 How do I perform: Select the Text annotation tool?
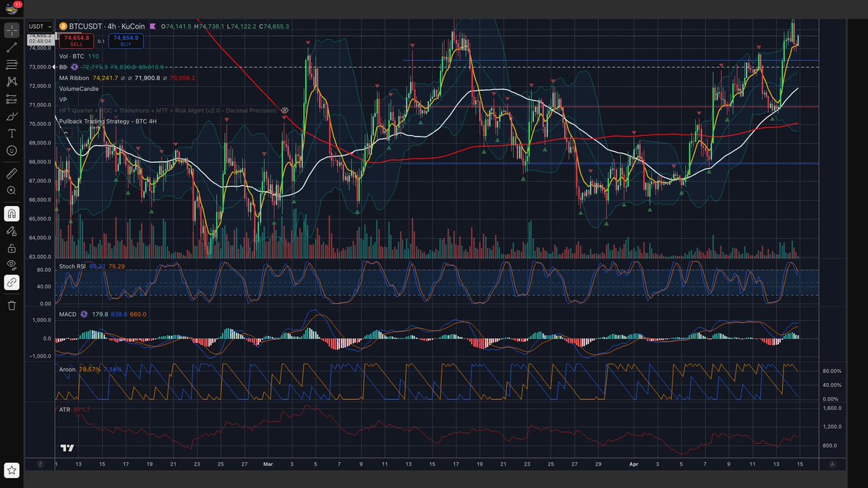12,134
